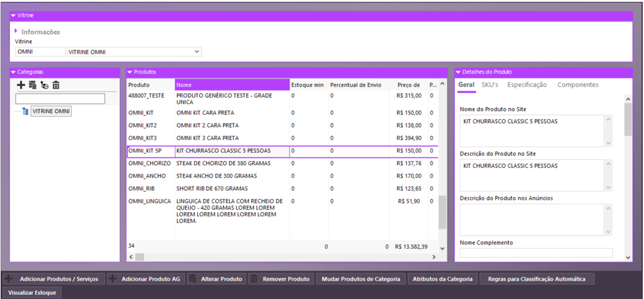This screenshot has width=644, height=299.
Task: Sort by Preço de column header
Action: click(x=409, y=85)
